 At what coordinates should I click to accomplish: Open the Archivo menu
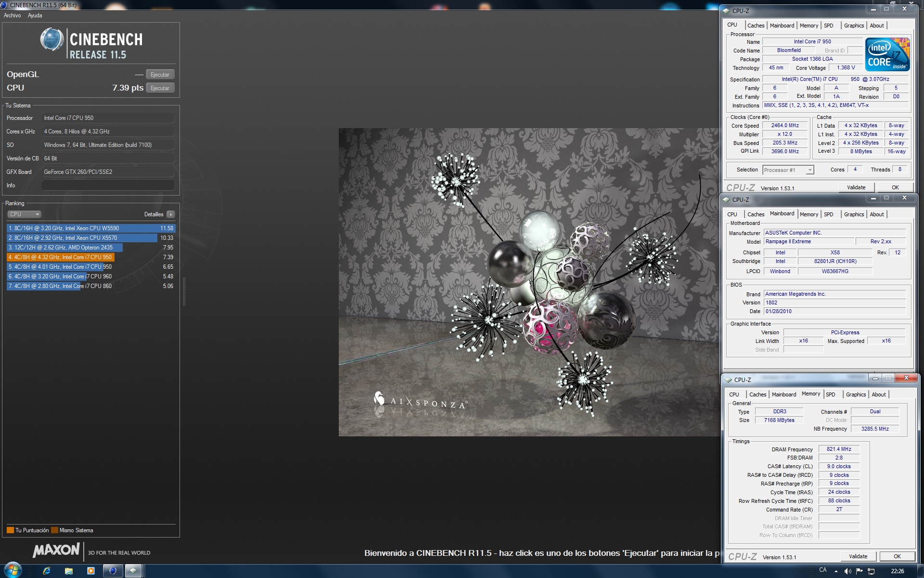point(13,15)
